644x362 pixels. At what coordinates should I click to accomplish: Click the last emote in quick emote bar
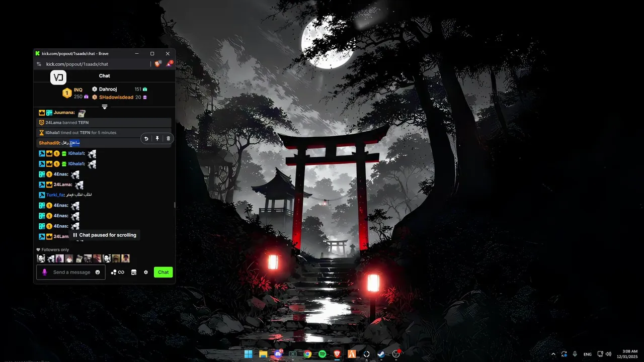(125, 258)
